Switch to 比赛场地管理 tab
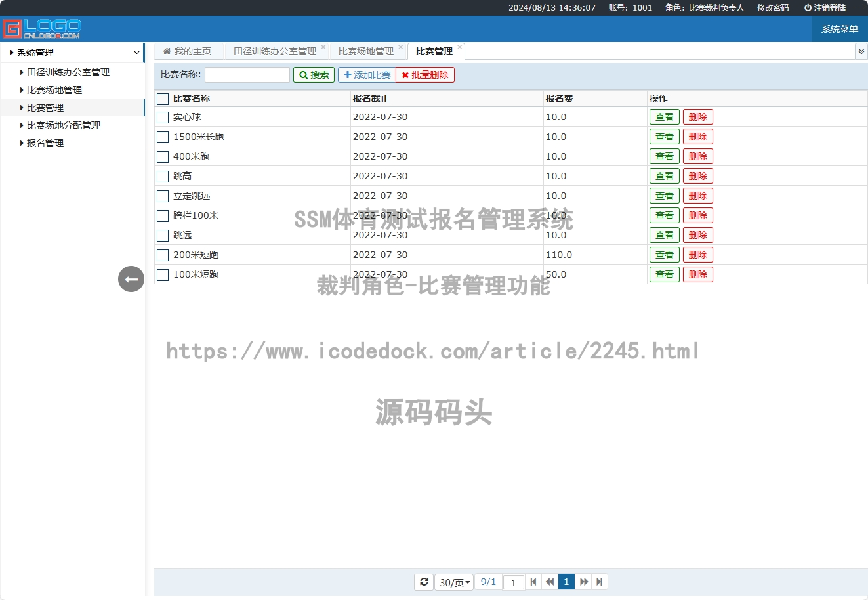Viewport: 868px width, 600px height. click(x=366, y=51)
